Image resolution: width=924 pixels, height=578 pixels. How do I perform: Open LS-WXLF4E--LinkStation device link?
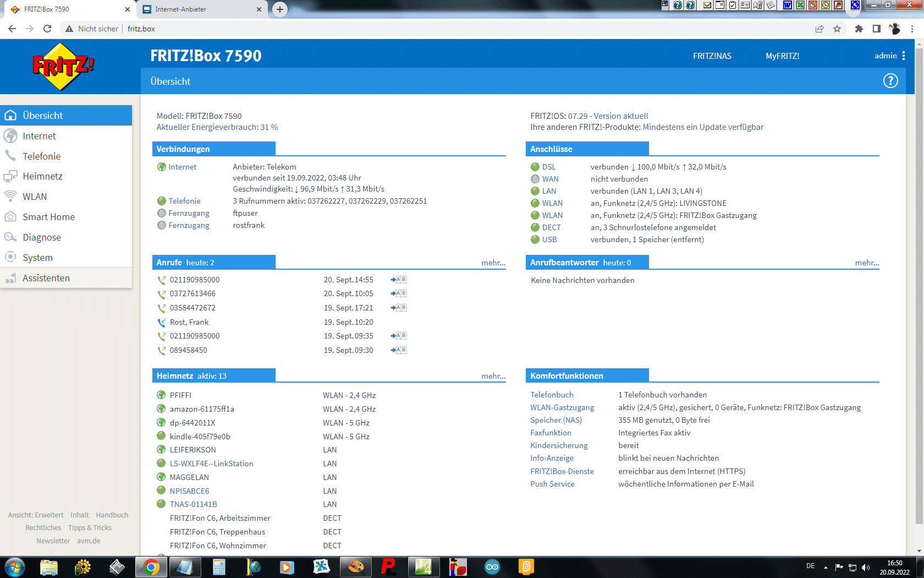click(212, 464)
